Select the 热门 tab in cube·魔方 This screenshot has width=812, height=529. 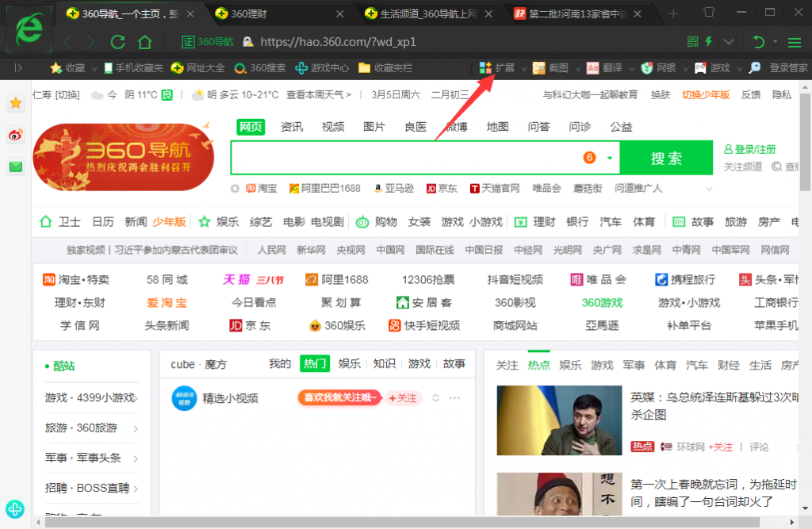pyautogui.click(x=314, y=364)
